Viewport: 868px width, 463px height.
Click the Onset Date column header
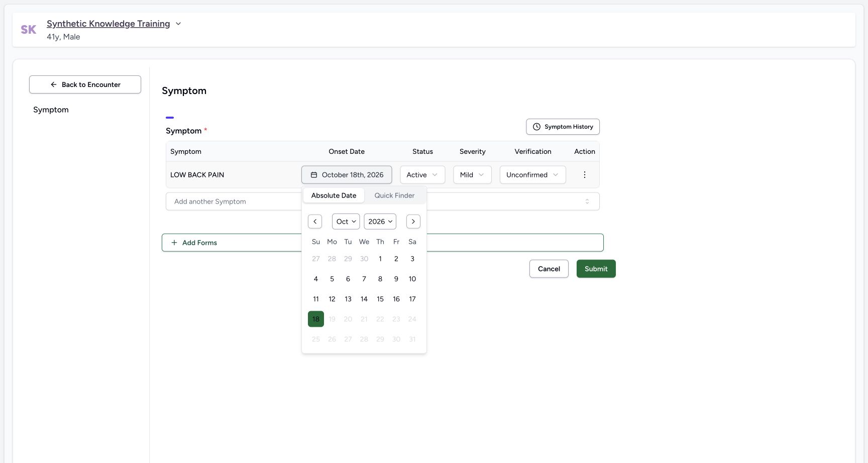coord(347,151)
